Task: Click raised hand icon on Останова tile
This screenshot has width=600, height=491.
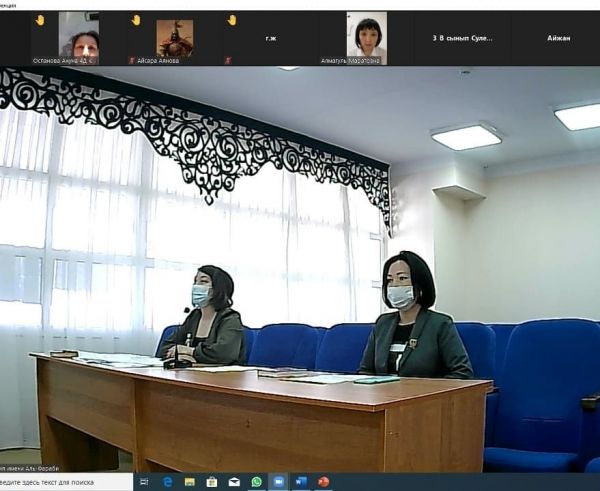Action: click(x=40, y=20)
